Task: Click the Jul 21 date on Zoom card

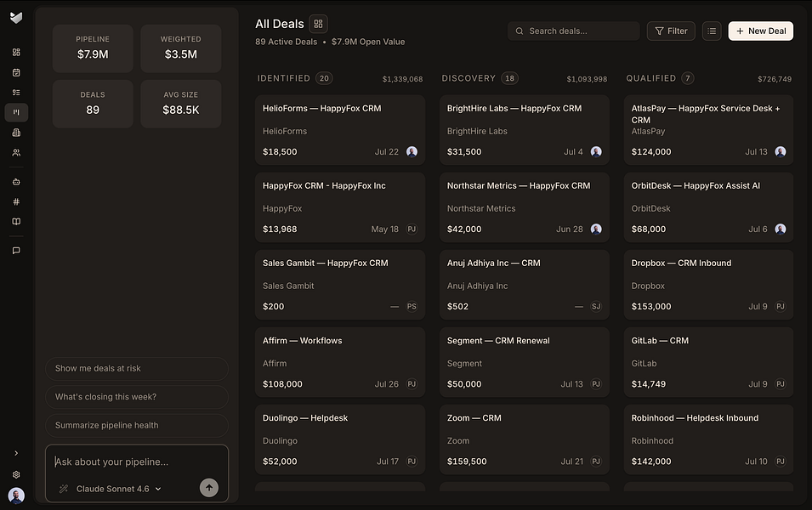Action: pyautogui.click(x=571, y=462)
